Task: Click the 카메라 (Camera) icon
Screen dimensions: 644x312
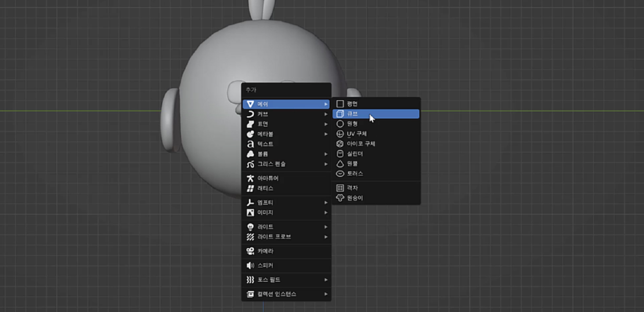Action: [250, 251]
